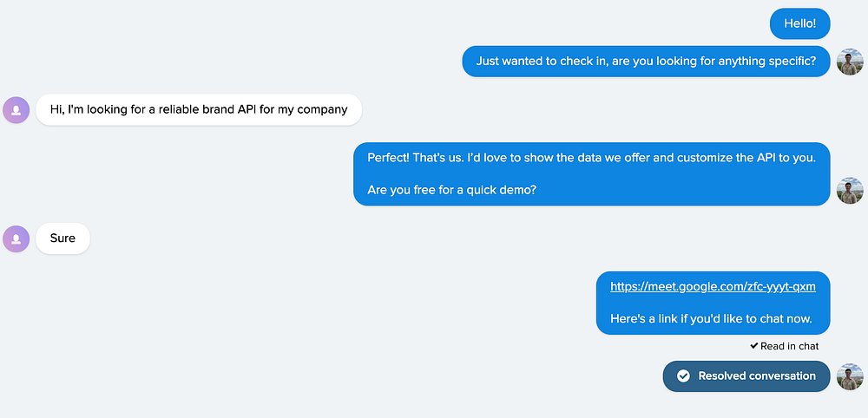Screen dimensions: 868x418
Task: Click agent avatar beside the check-in message
Action: click(x=850, y=62)
